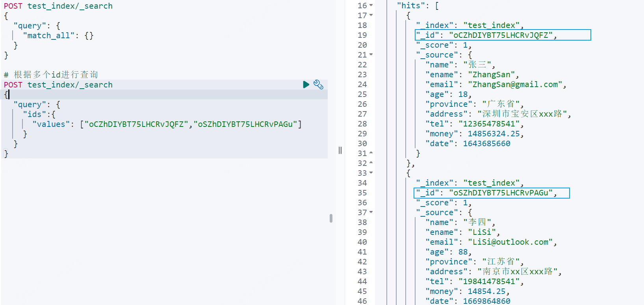Click the "_id": "oSZhDIYBT75LHCRvPAGu" response line
Viewport: 644px width, 305px height.
[x=486, y=193]
